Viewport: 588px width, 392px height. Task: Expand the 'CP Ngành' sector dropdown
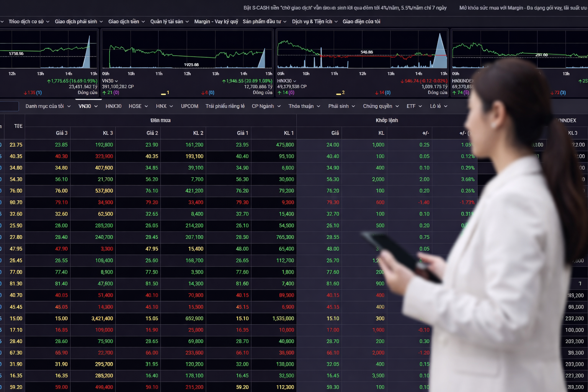[x=266, y=106]
